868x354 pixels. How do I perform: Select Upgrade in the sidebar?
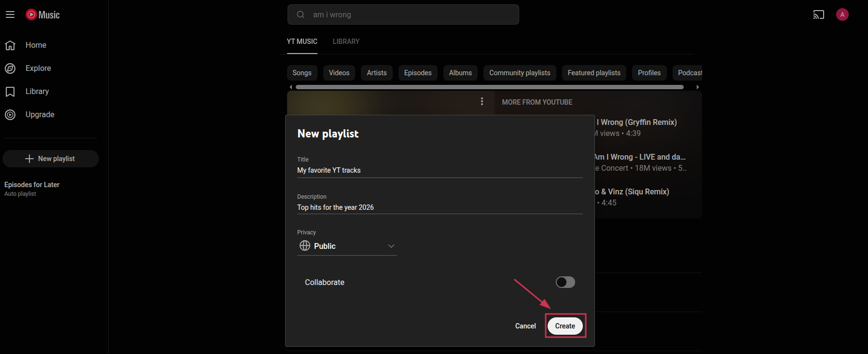[x=40, y=114]
